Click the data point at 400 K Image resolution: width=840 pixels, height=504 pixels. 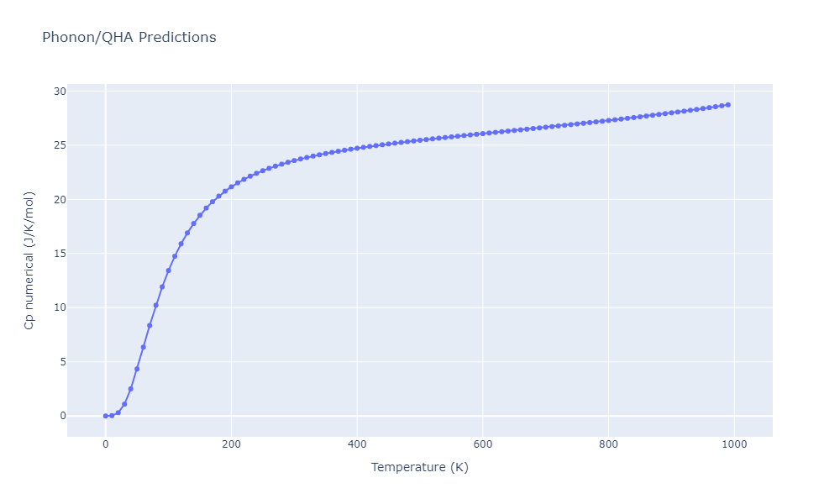click(357, 149)
